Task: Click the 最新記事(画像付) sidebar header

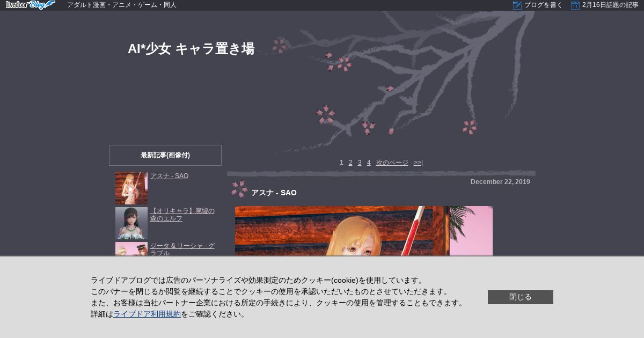Action: [165, 155]
